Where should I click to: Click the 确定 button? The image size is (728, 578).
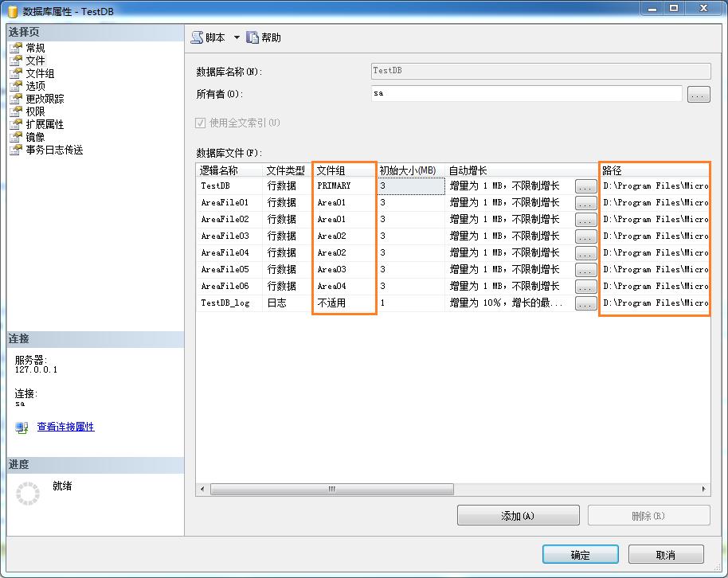click(x=581, y=555)
